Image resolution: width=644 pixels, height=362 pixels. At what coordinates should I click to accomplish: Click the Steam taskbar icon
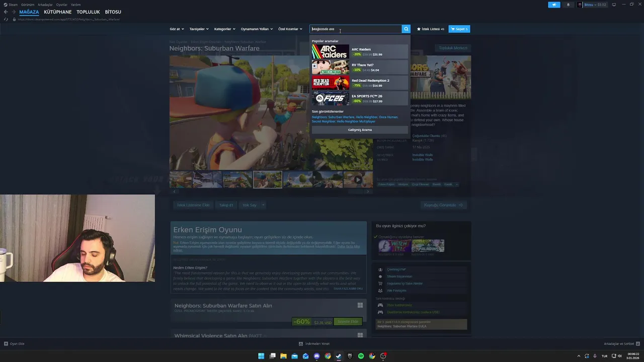pyautogui.click(x=339, y=356)
